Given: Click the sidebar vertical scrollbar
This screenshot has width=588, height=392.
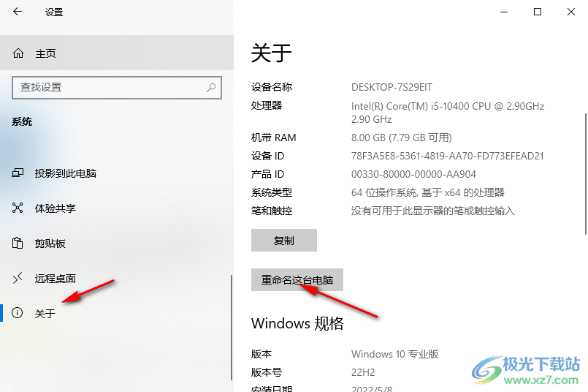Looking at the screenshot, I should coord(232,328).
